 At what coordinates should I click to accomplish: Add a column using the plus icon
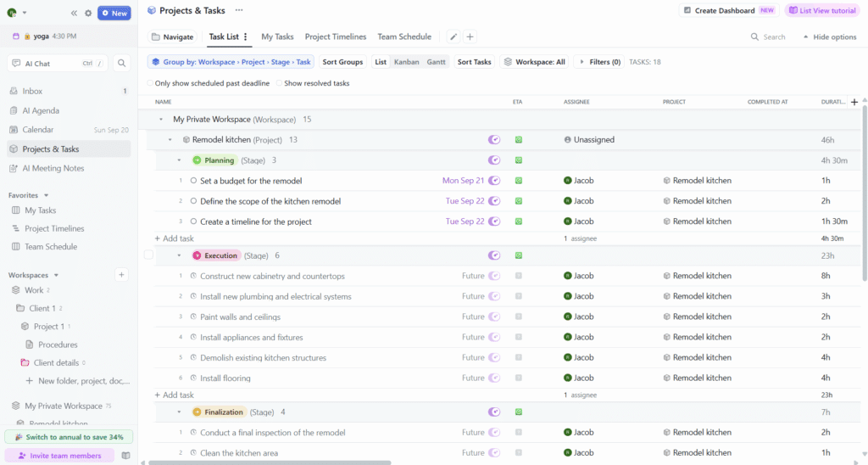click(x=854, y=102)
